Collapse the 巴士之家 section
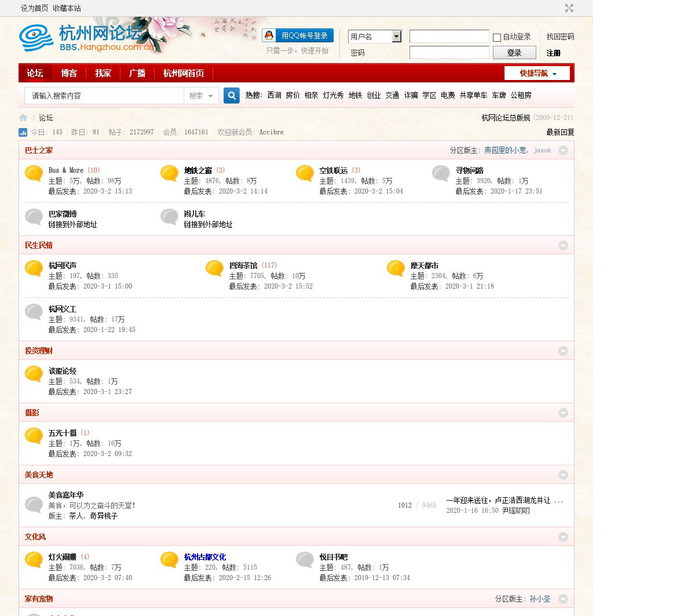 563,150
